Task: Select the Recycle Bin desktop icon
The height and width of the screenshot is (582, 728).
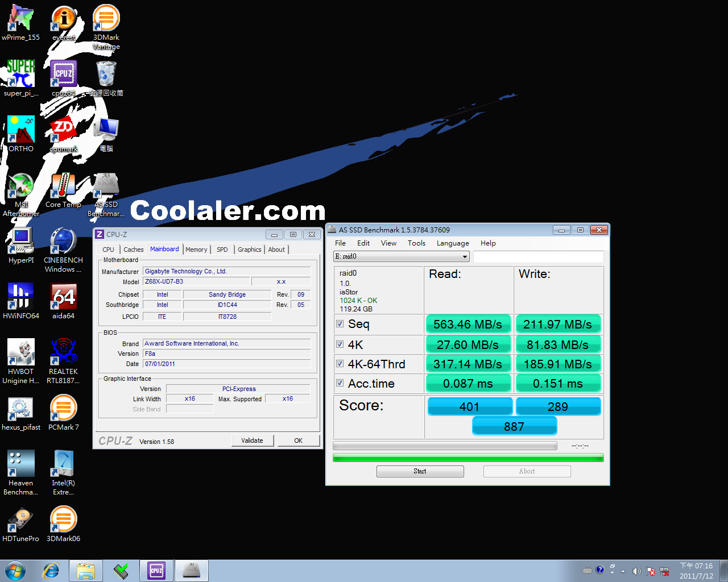Action: tap(106, 78)
